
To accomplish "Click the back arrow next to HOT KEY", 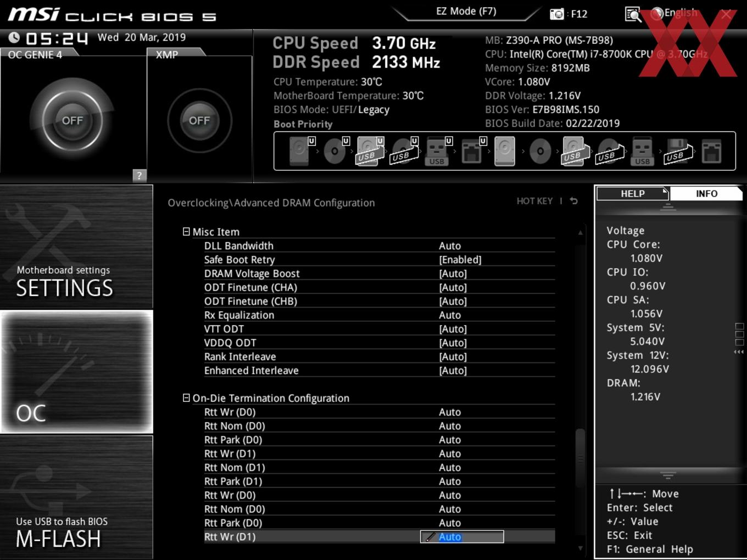I will coord(573,201).
